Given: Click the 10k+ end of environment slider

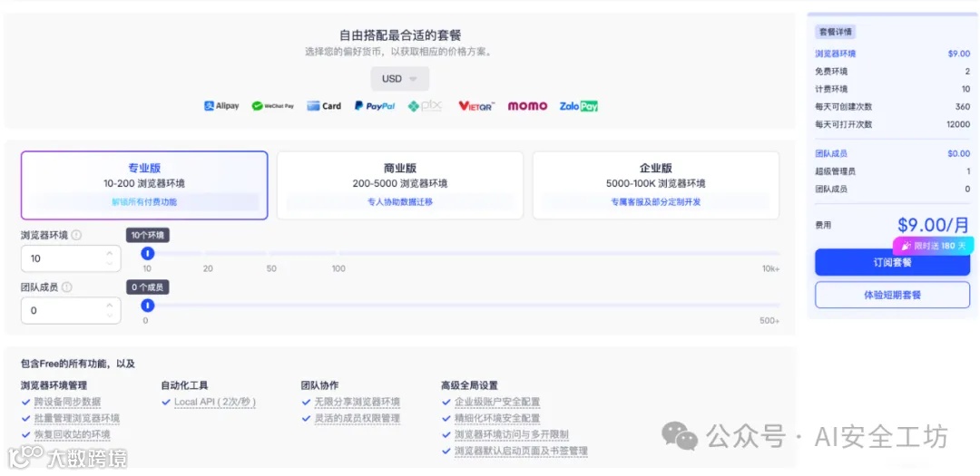Looking at the screenshot, I should (770, 268).
